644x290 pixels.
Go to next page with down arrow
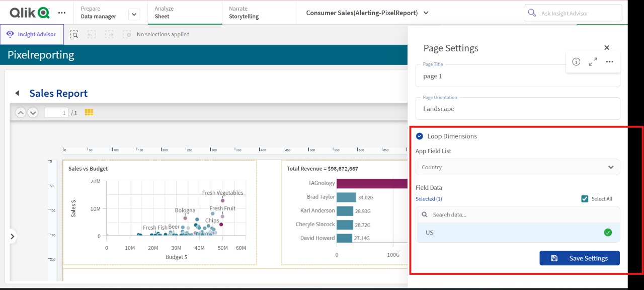tap(33, 113)
